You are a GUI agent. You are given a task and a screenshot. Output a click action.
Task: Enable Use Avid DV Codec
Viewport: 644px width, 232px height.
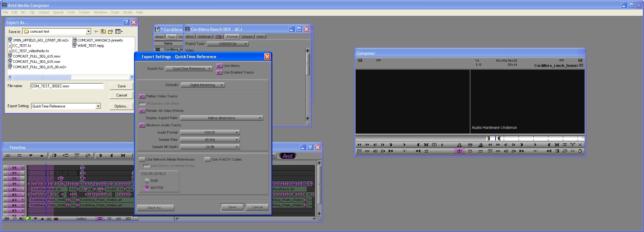[208, 159]
